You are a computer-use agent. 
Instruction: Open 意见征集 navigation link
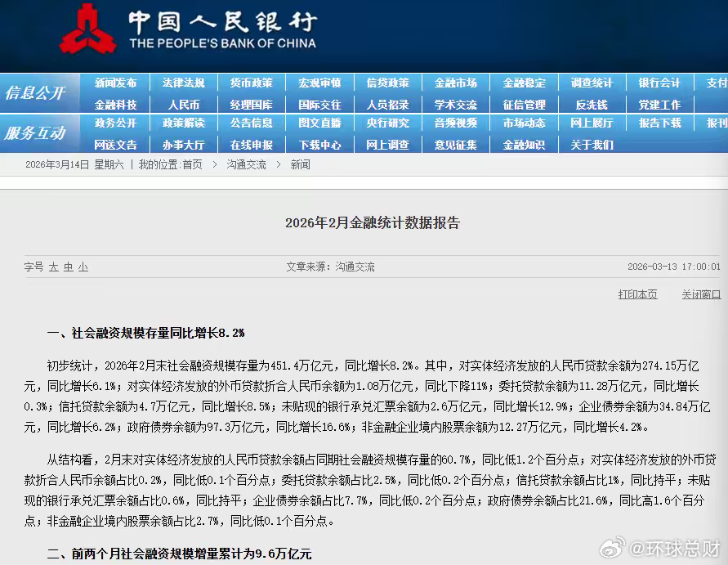tap(455, 145)
